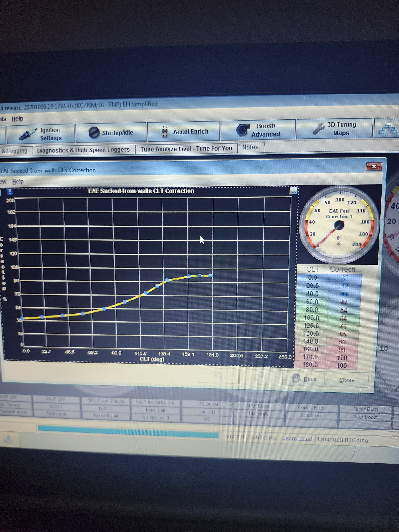Click the blue question mark icon above the graph
The height and width of the screenshot is (532, 399).
point(9,192)
